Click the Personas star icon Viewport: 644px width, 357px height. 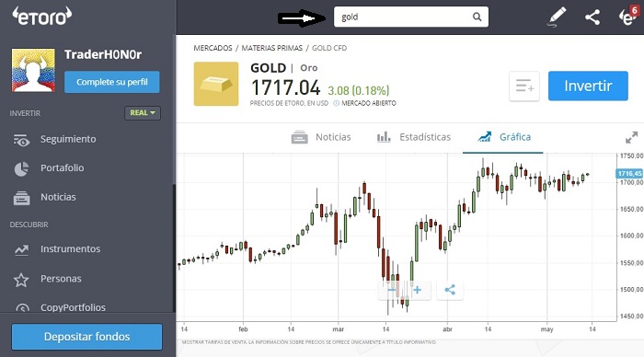(x=21, y=280)
